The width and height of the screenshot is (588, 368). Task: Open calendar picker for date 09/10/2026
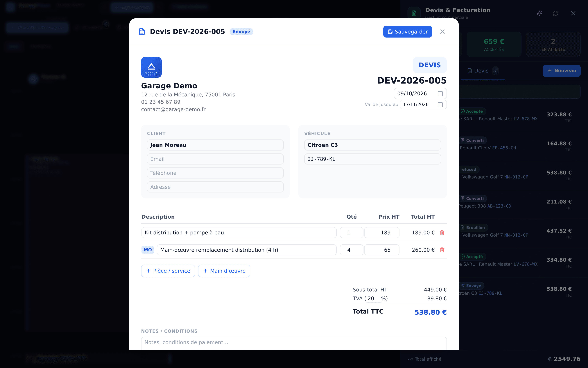440,94
